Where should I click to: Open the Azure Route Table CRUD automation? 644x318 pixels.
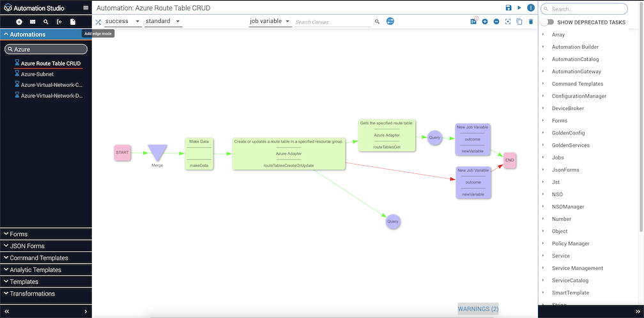coord(50,63)
